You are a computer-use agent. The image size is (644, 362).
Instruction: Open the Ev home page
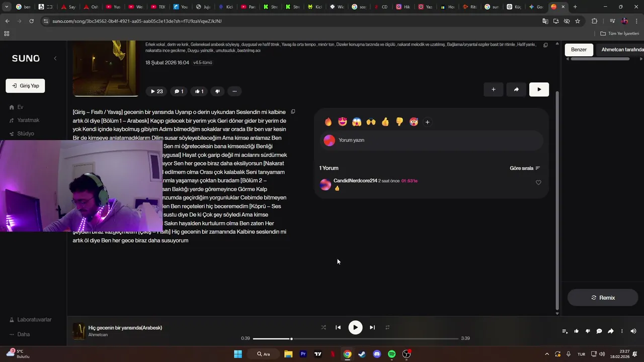20,107
